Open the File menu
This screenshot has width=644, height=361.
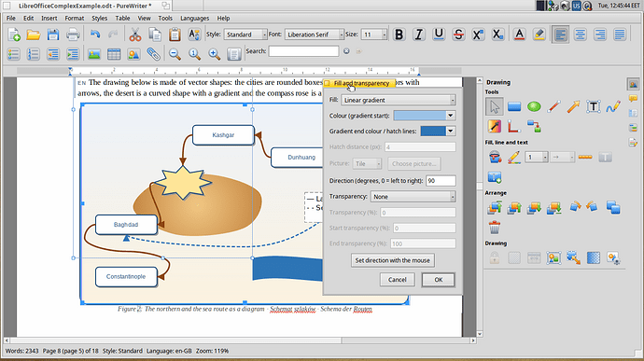pos(11,18)
